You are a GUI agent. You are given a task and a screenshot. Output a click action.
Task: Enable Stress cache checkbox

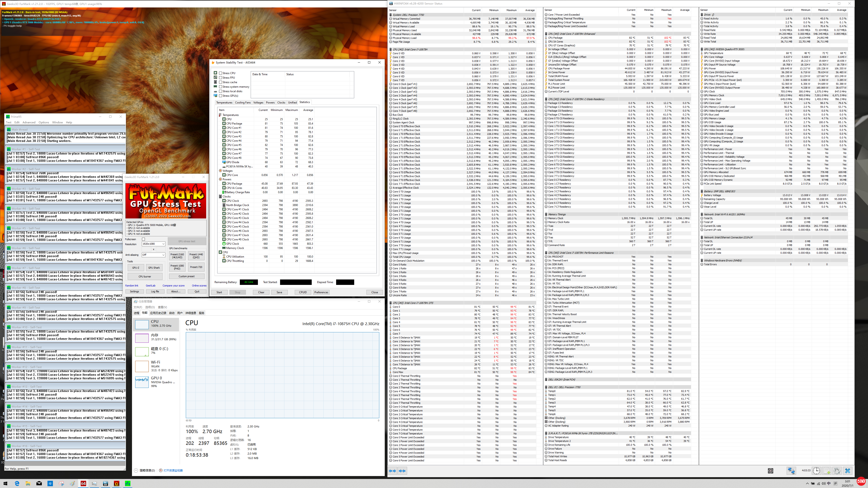click(220, 82)
